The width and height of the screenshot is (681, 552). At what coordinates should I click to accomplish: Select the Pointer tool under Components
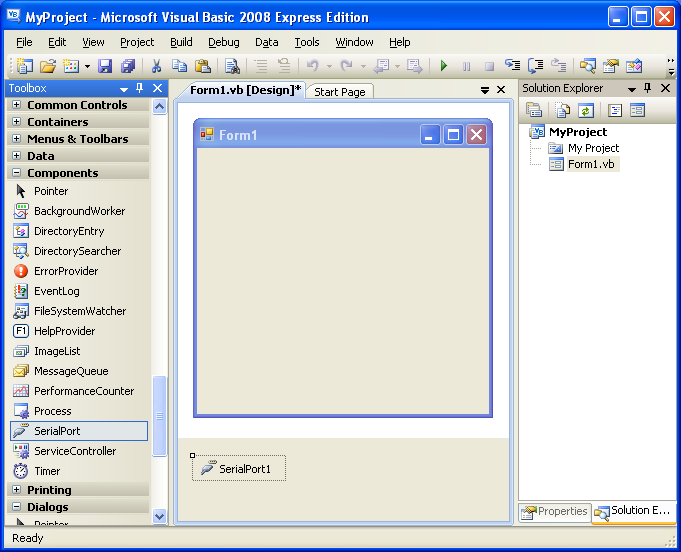point(79,191)
